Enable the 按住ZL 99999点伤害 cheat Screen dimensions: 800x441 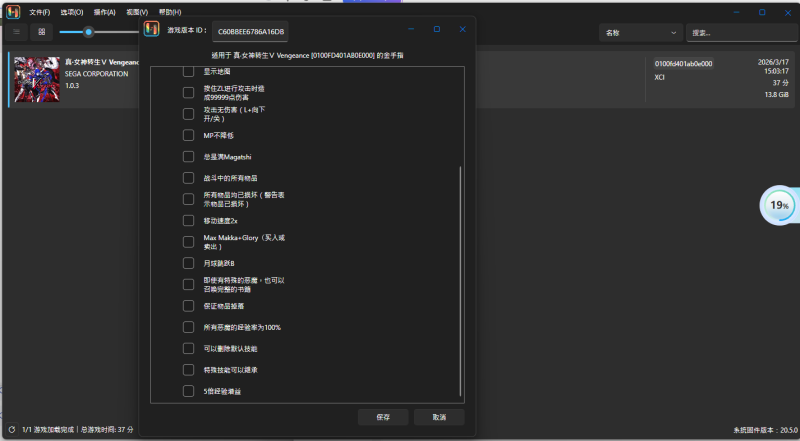point(188,92)
